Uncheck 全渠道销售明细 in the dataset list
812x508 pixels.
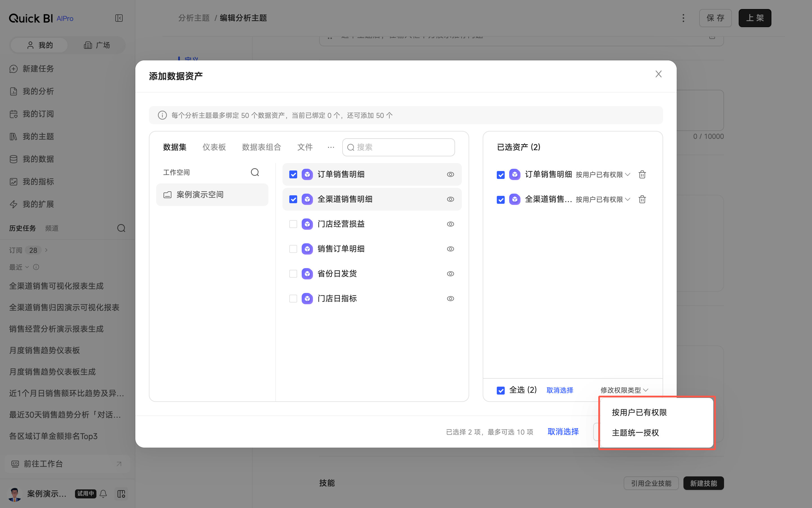(293, 199)
